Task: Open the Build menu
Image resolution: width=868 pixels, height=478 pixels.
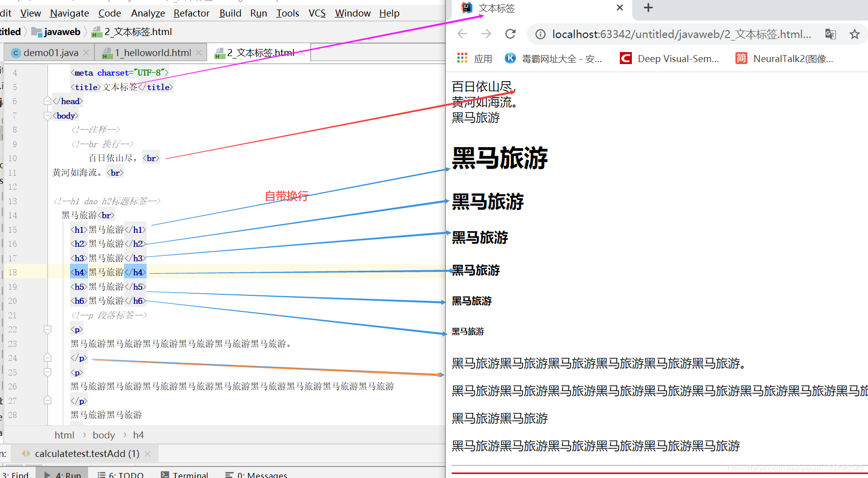Action: [x=230, y=13]
